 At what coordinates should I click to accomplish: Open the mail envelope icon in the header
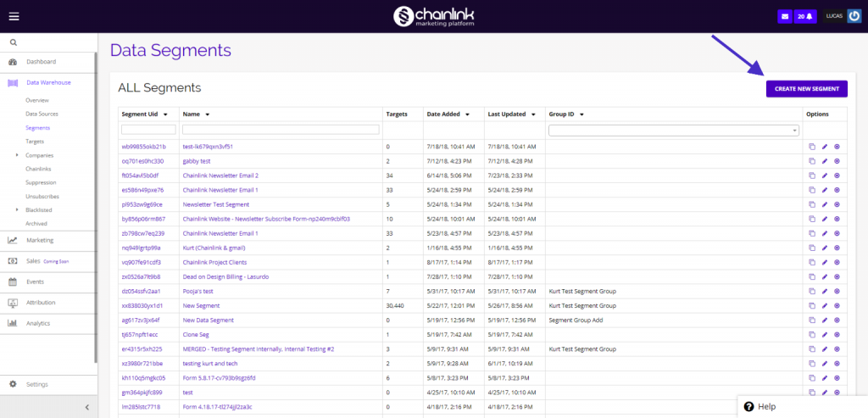point(784,16)
